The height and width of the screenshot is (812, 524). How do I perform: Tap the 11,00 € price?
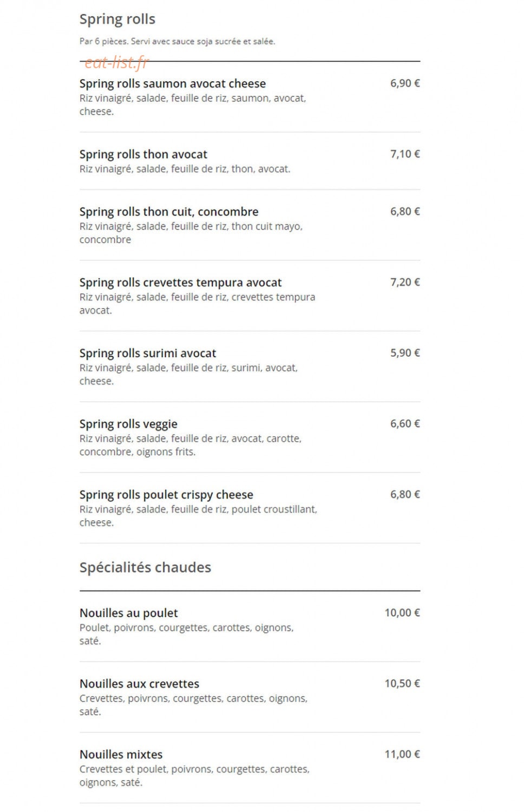point(402,754)
